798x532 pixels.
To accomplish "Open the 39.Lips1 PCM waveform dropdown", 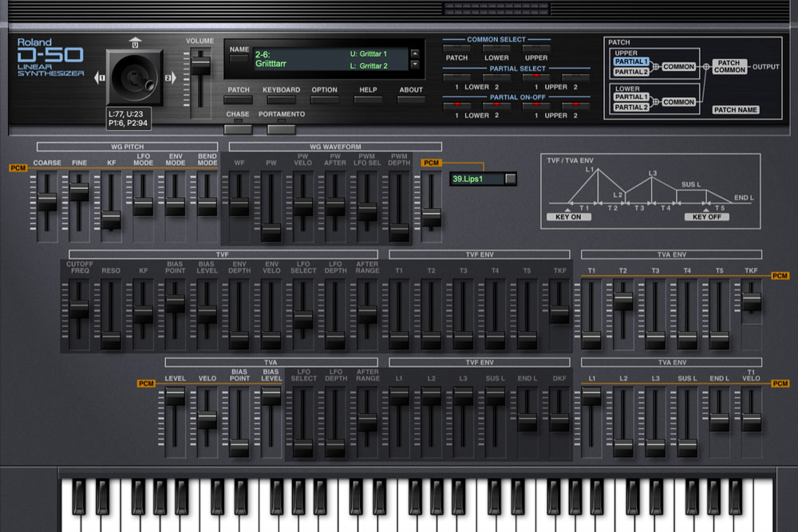I will point(511,179).
